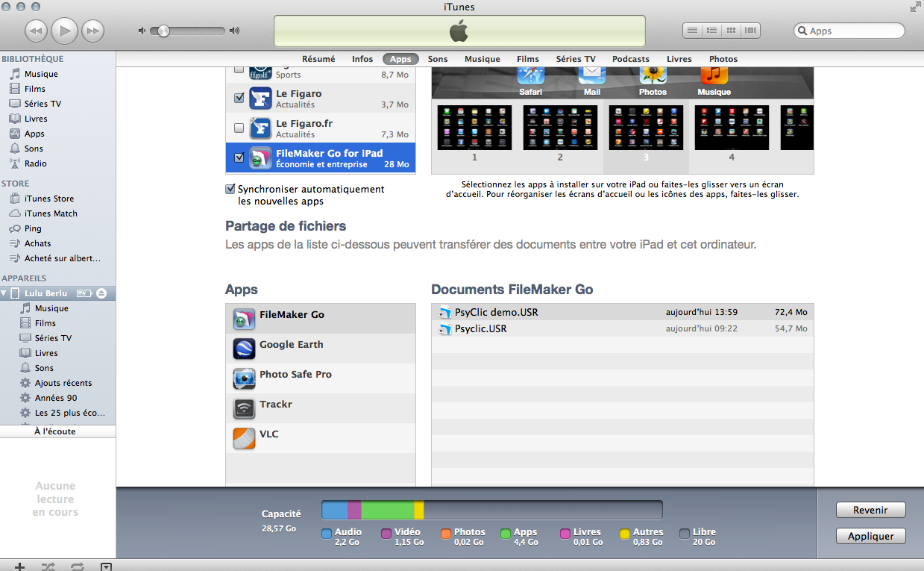Open Ping in the sidebar
Screen dimensions: 924x571
click(33, 228)
